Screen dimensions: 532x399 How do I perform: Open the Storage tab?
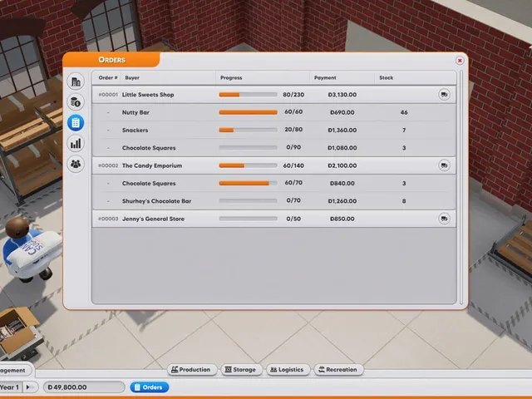241,369
